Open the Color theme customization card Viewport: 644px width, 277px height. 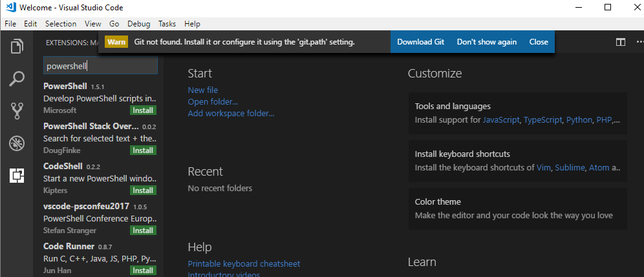pos(517,209)
